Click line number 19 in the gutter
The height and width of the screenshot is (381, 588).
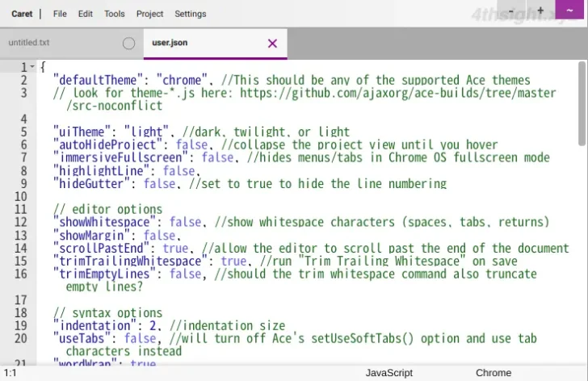tap(21, 325)
